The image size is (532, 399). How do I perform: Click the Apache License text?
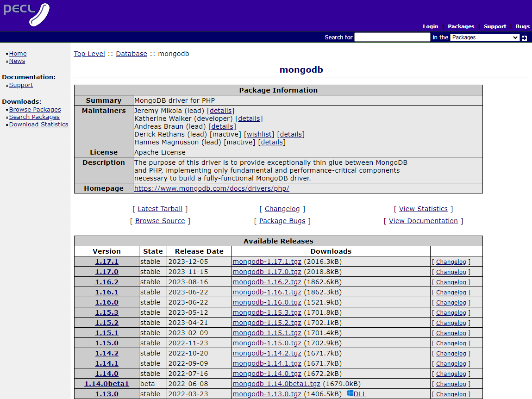[160, 152]
